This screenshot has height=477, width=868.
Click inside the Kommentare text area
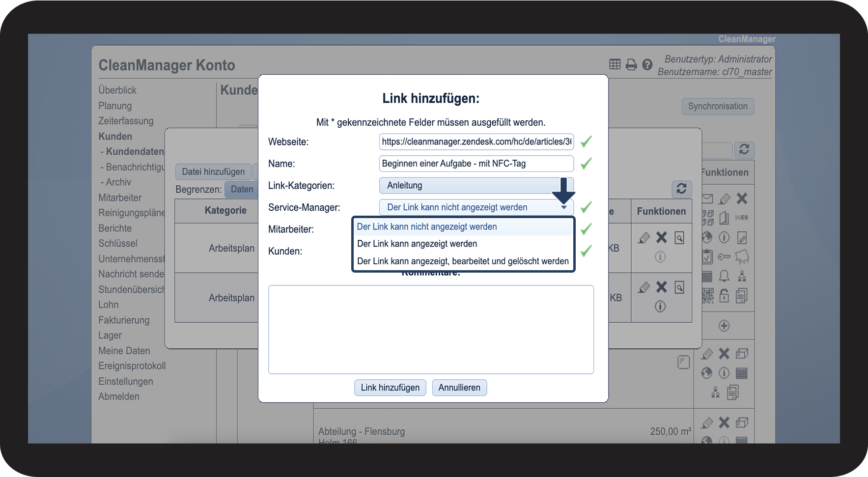[431, 329]
